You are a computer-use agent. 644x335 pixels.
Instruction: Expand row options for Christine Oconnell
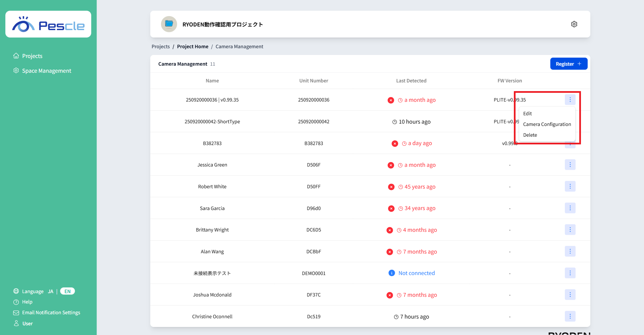point(570,316)
